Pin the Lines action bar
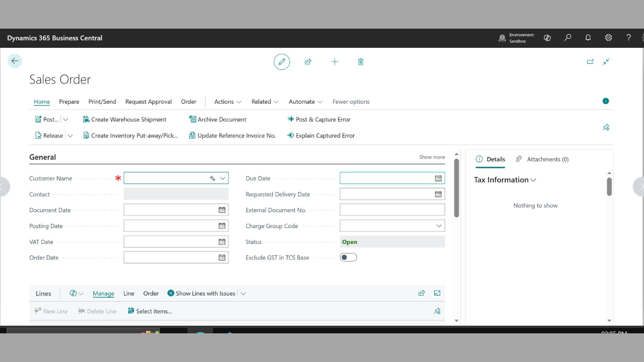Screen dimensions: 644x362 tap(437, 311)
